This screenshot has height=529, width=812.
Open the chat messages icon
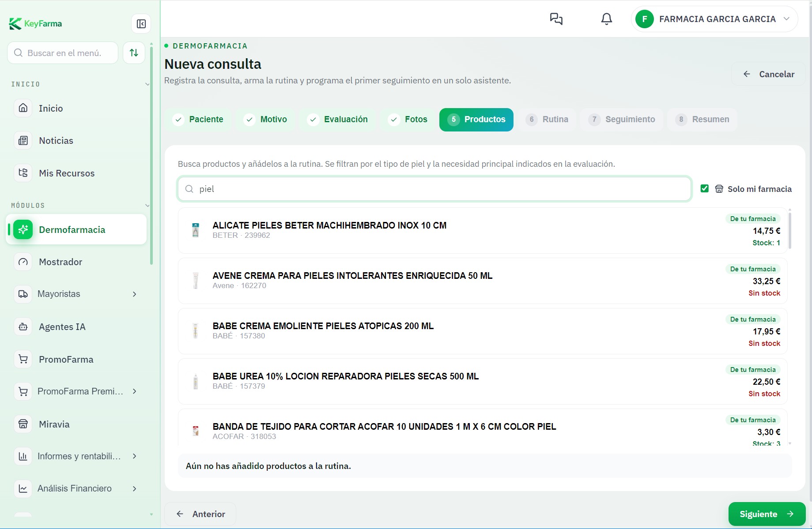pyautogui.click(x=556, y=19)
